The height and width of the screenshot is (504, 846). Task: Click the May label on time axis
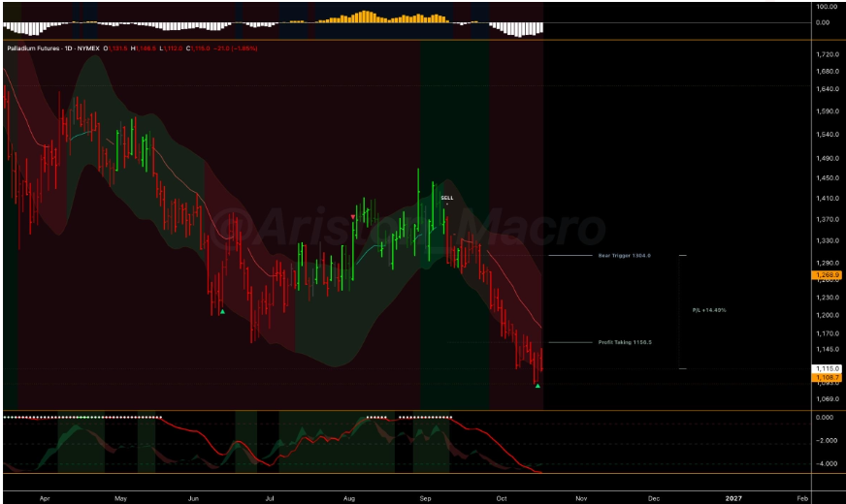click(121, 498)
